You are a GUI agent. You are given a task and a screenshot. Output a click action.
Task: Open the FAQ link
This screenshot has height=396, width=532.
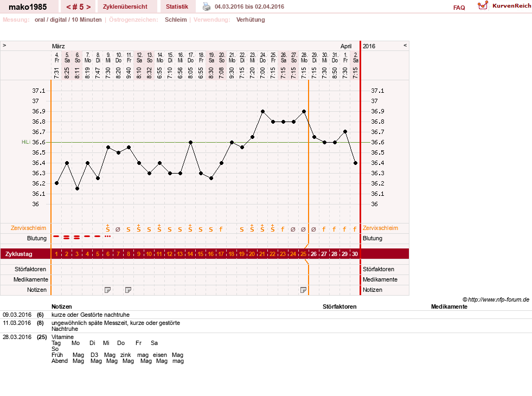pyautogui.click(x=459, y=8)
